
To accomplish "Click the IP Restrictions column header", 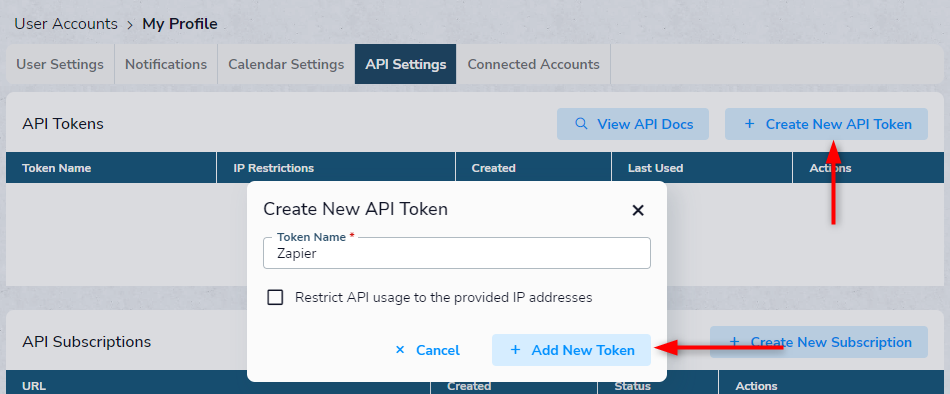I will [336, 168].
